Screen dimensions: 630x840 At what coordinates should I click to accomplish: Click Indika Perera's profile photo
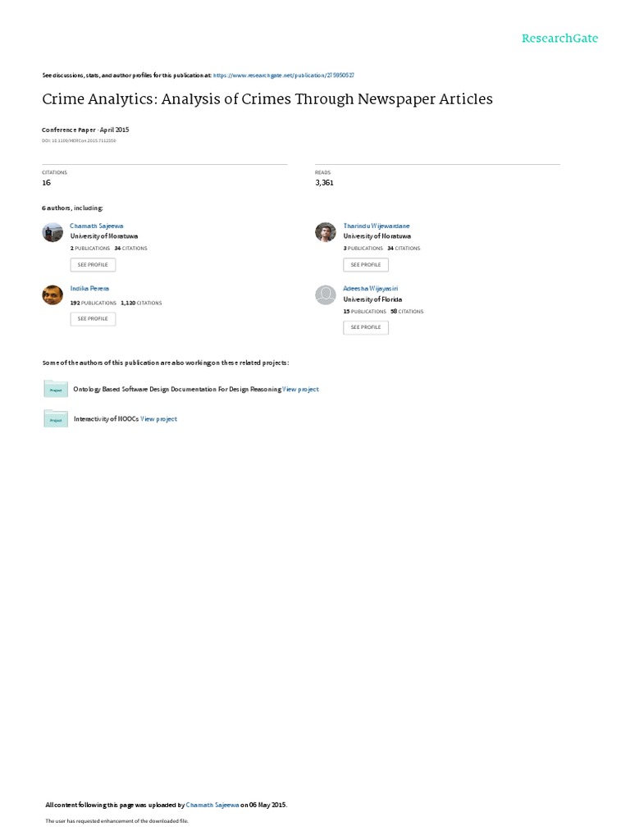pos(52,294)
